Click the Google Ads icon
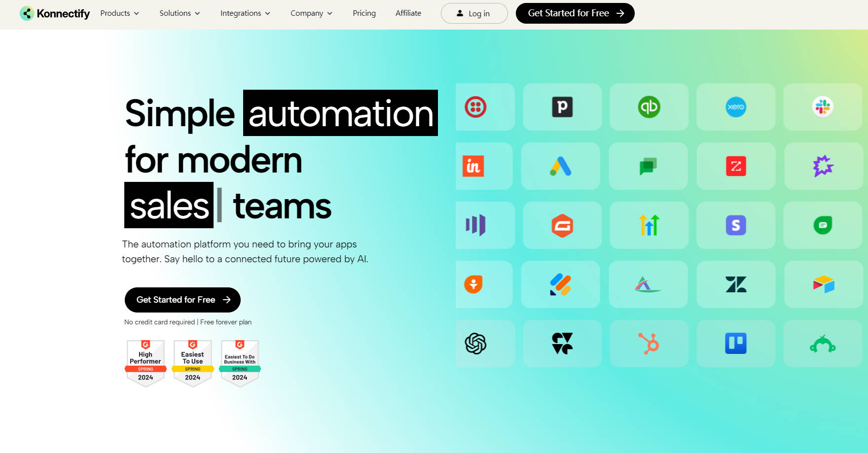 click(561, 166)
